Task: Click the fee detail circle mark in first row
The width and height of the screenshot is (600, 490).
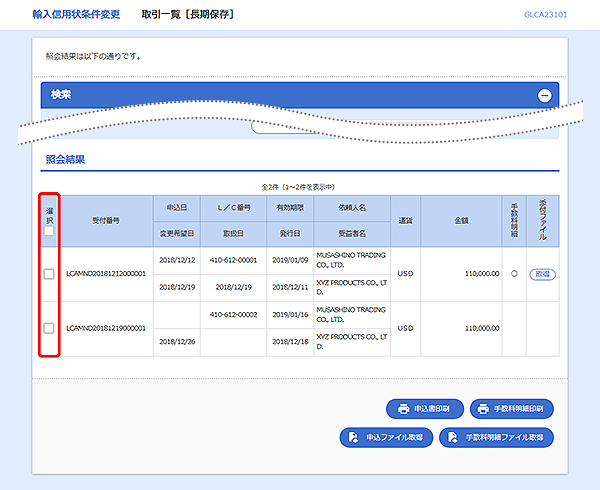Action: coord(514,274)
